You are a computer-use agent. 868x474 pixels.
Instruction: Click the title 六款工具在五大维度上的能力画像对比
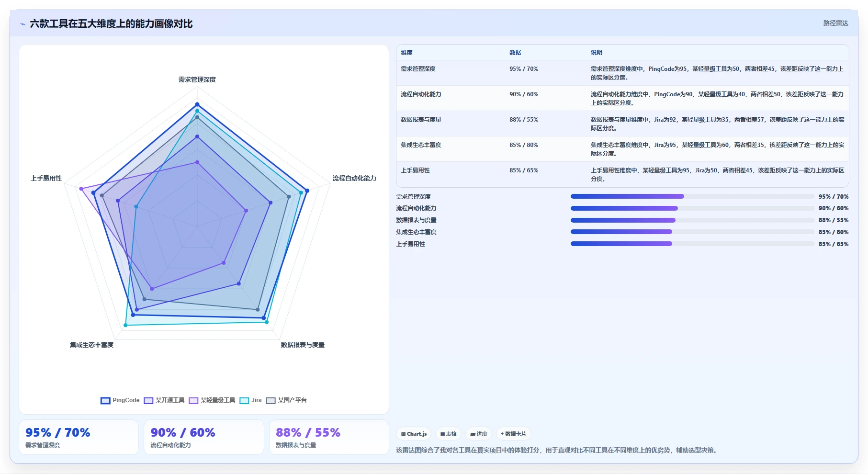click(111, 23)
